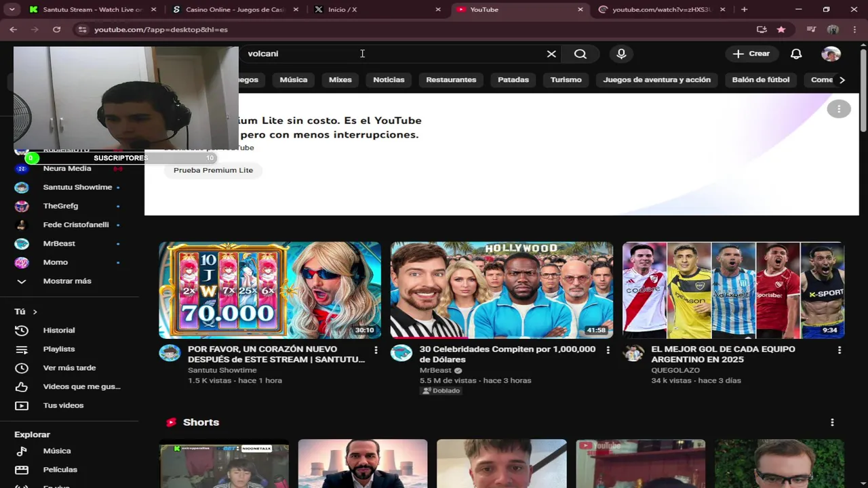Select the Turismo filter chip

(x=566, y=79)
